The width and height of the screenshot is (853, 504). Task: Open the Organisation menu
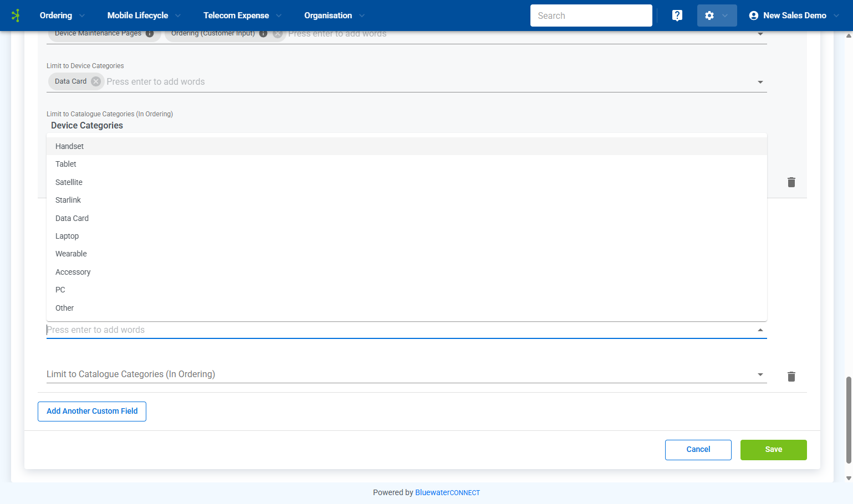tap(328, 15)
